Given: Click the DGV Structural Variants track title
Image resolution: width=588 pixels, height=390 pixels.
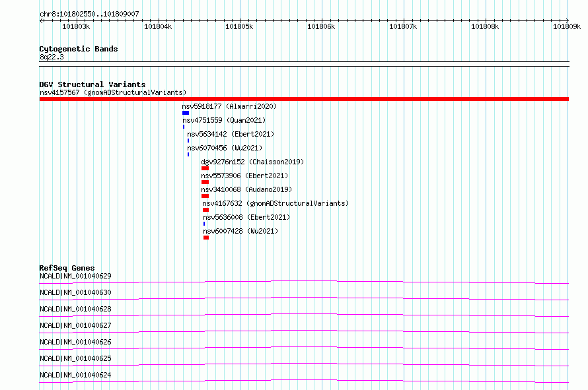Looking at the screenshot, I should 92,84.
